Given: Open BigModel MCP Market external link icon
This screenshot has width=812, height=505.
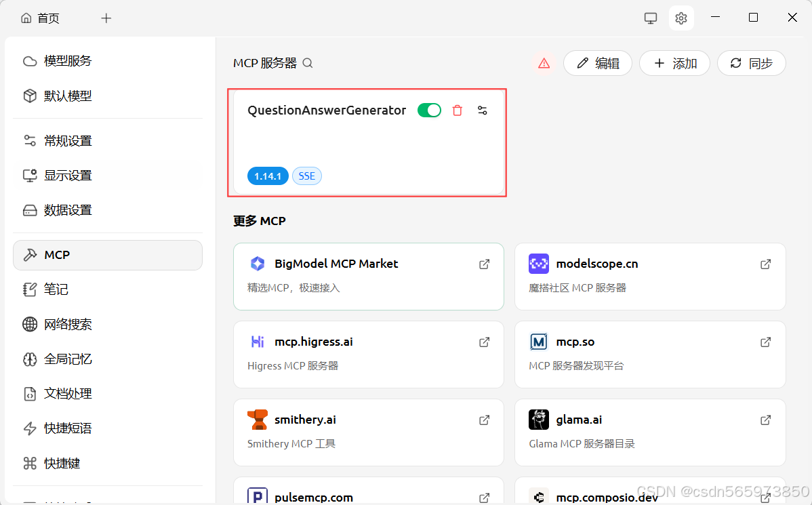Looking at the screenshot, I should (484, 264).
